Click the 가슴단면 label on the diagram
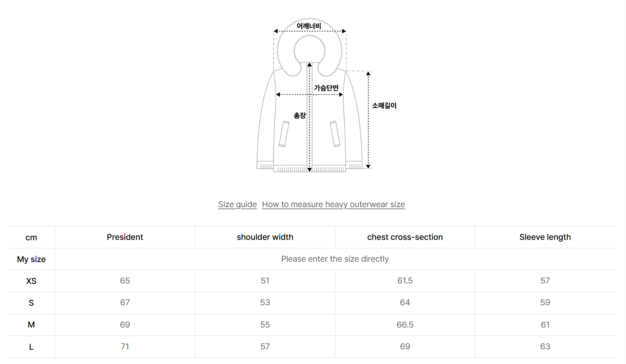The image size is (626, 364). click(x=326, y=88)
